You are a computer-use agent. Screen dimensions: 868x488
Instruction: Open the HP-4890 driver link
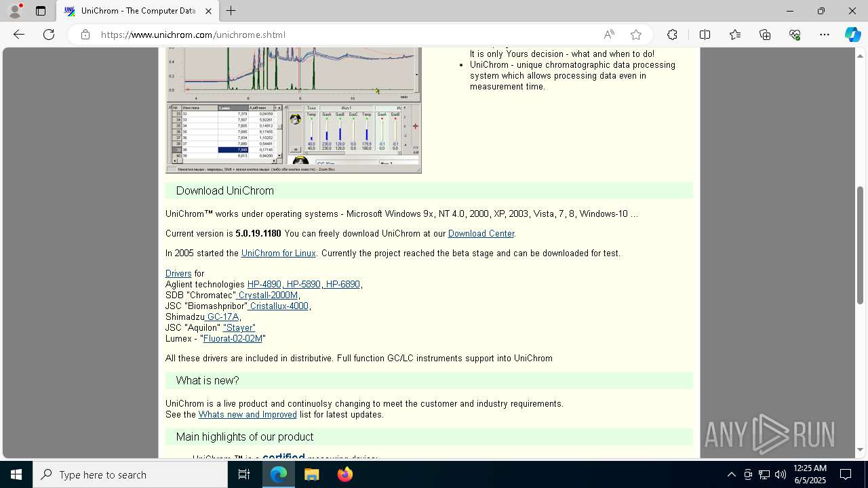click(264, 285)
